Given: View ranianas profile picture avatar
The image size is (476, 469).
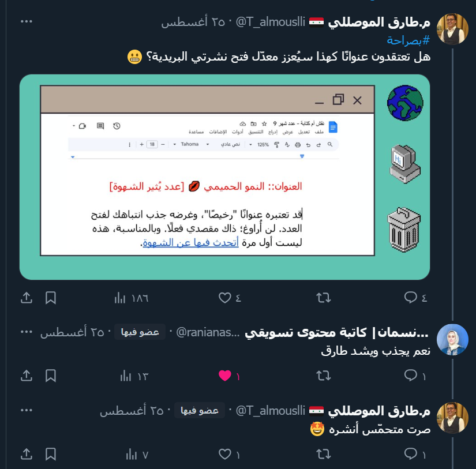Looking at the screenshot, I should (x=452, y=340).
